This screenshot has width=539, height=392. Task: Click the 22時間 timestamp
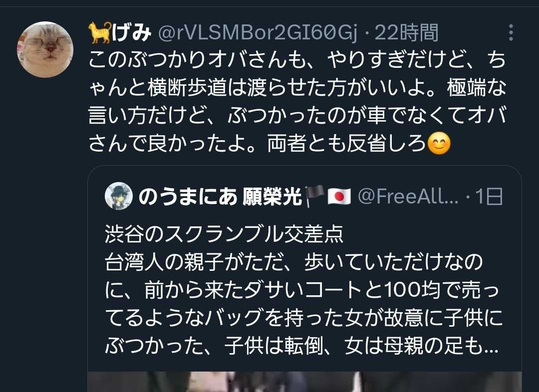coord(406,33)
